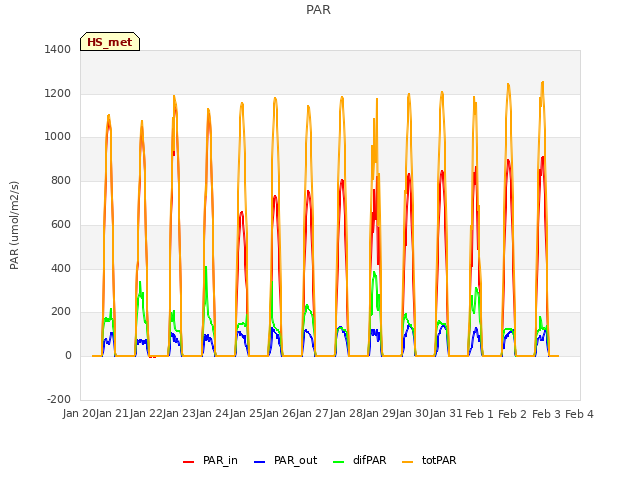Click the 400 y-axis tick label
640x480 pixels.
[x=61, y=268]
